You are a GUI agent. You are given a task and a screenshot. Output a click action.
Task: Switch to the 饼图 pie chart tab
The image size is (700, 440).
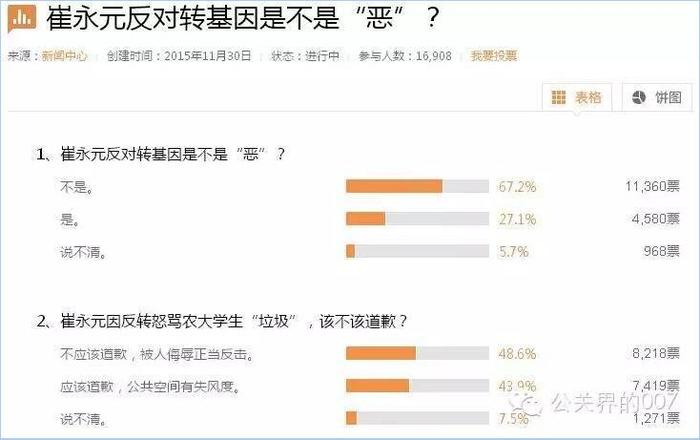coord(657,97)
